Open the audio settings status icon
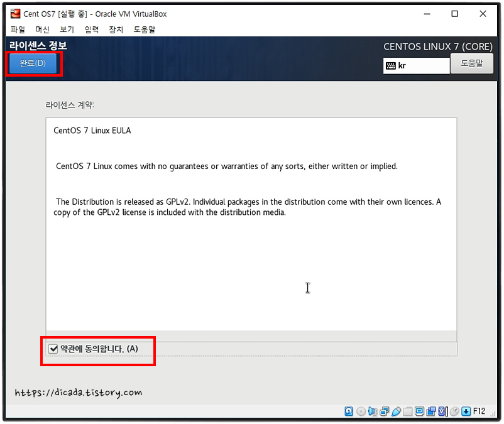This screenshot has width=504, height=424. click(x=373, y=411)
